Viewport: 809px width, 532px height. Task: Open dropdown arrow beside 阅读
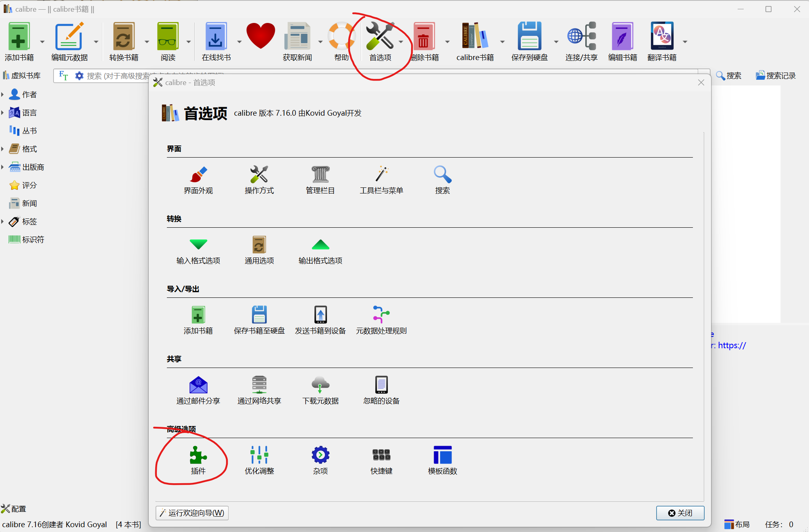[x=188, y=42]
